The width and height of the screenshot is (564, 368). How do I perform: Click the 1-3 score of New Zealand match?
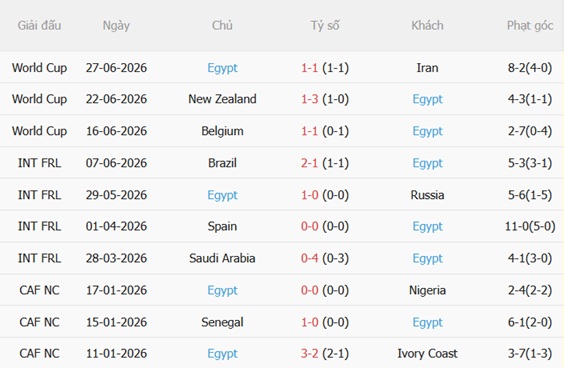click(309, 99)
